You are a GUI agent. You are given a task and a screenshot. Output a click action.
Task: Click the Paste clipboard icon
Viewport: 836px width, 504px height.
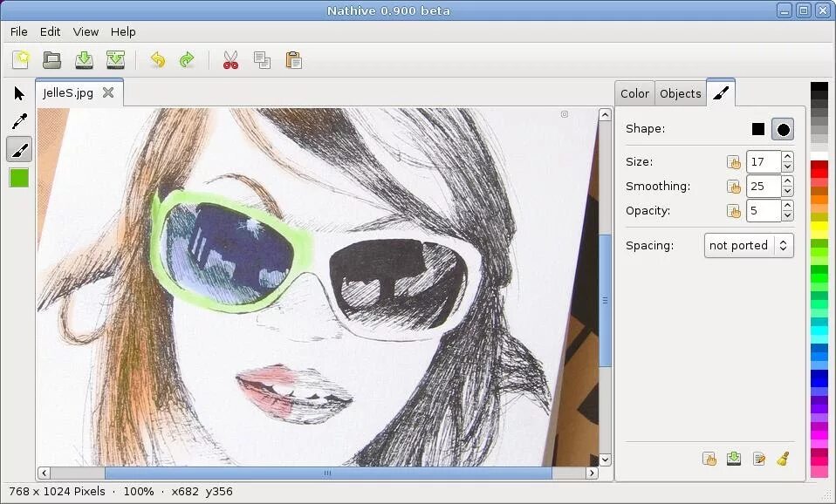click(293, 59)
